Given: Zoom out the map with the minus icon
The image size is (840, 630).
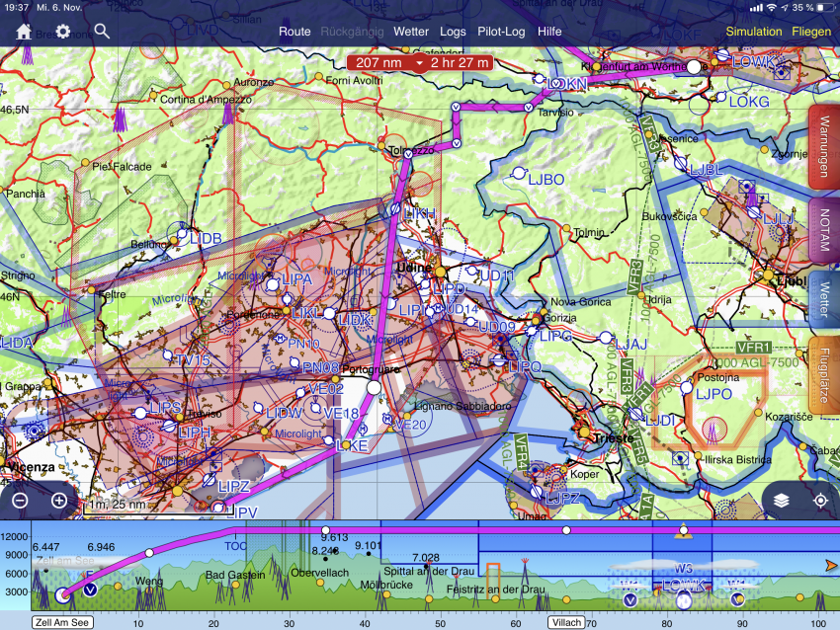Looking at the screenshot, I should coord(21,501).
